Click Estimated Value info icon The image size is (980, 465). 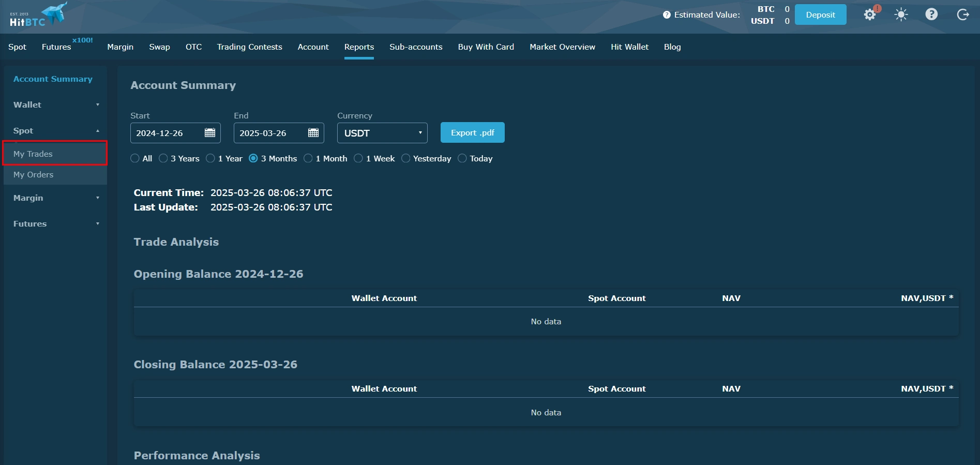click(667, 15)
